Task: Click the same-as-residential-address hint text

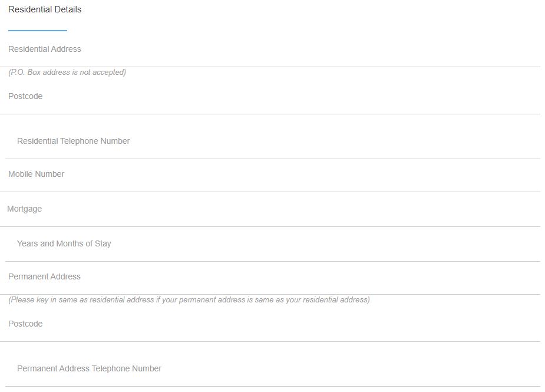Action: point(189,300)
